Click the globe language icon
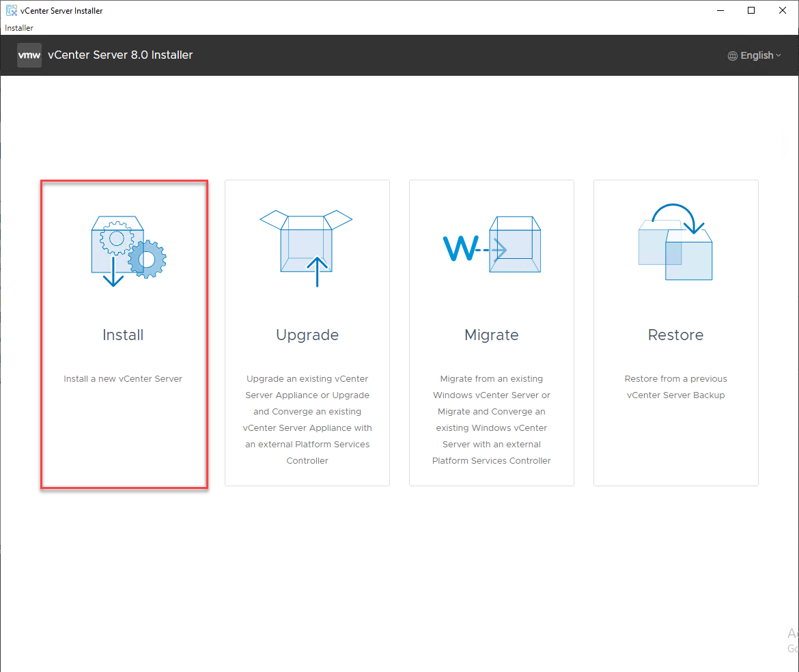 coord(732,55)
